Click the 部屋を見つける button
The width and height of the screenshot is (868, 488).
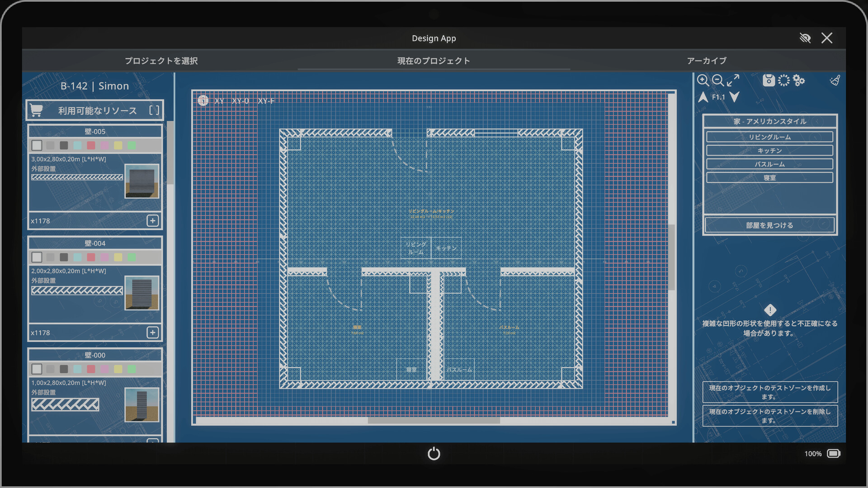click(769, 225)
